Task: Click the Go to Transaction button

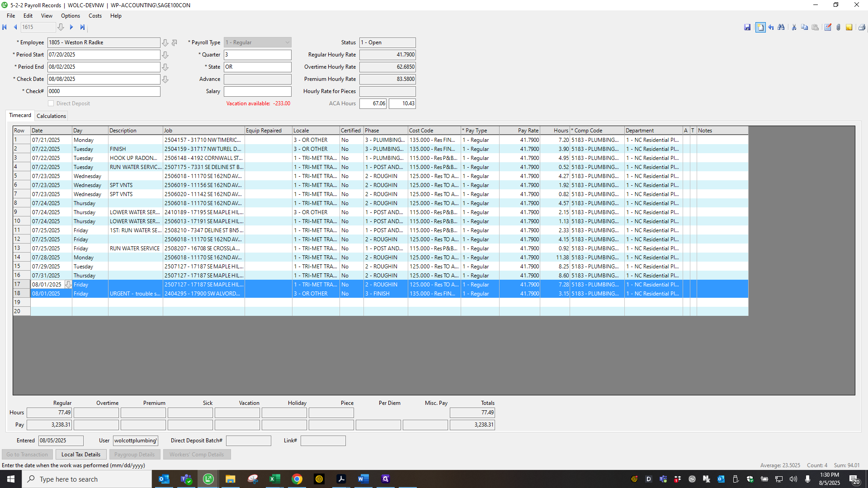Action: [27, 455]
